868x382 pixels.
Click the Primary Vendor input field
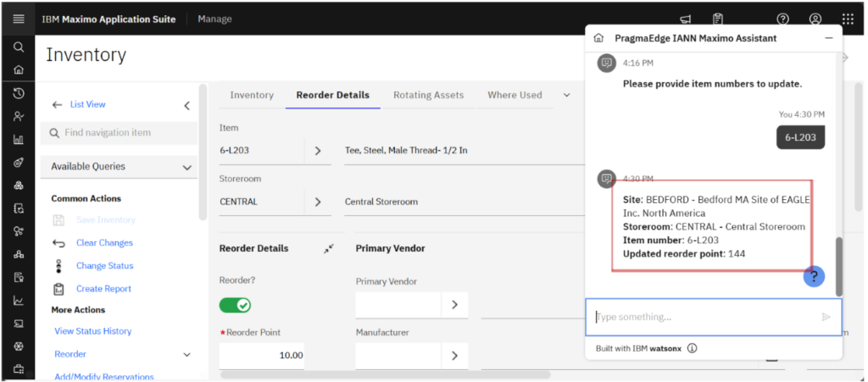(x=398, y=305)
